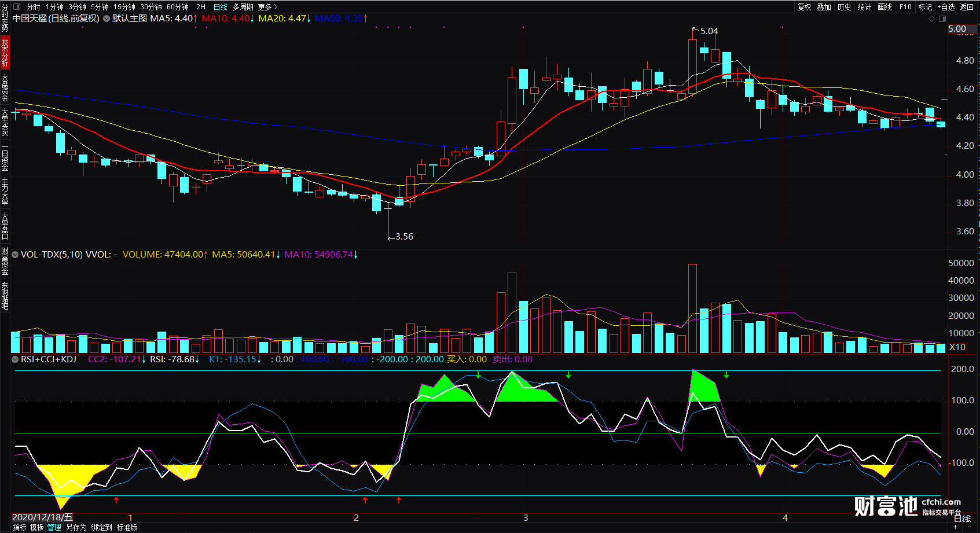Select the 5分钟 period tab

point(100,7)
